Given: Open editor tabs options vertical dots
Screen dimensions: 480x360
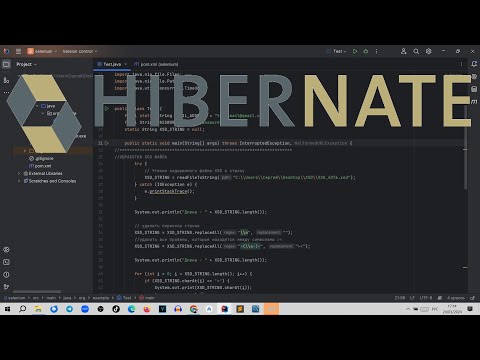Looking at the screenshot, I should [x=461, y=64].
